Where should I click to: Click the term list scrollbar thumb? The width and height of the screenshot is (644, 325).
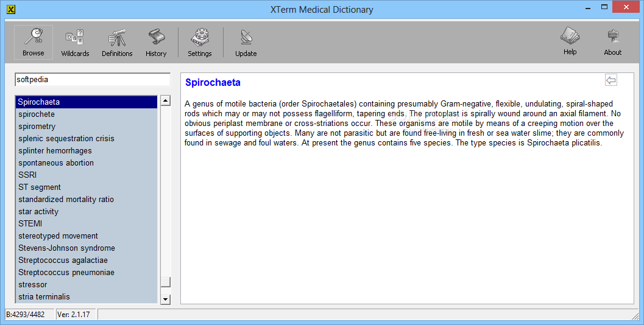click(166, 282)
